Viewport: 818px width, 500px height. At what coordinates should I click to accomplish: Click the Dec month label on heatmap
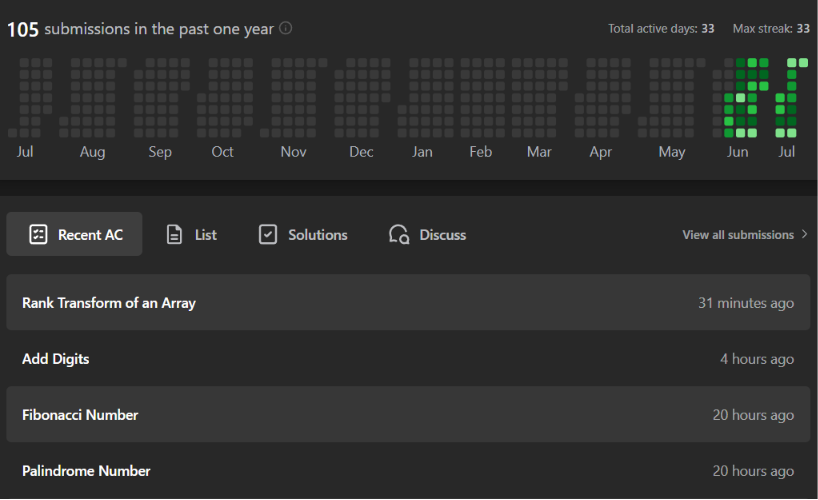point(361,152)
